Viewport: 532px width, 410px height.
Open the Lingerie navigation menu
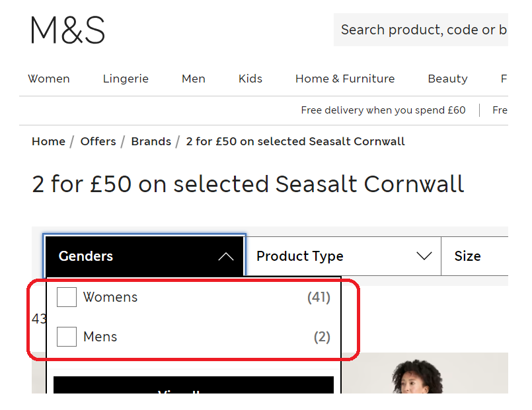click(126, 79)
